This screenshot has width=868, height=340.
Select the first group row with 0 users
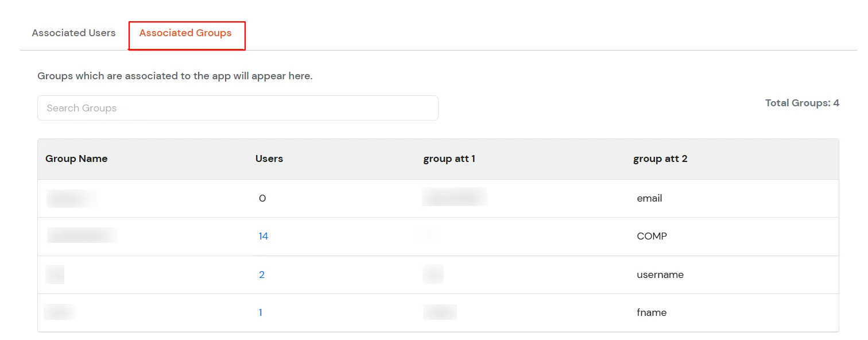click(x=402, y=198)
